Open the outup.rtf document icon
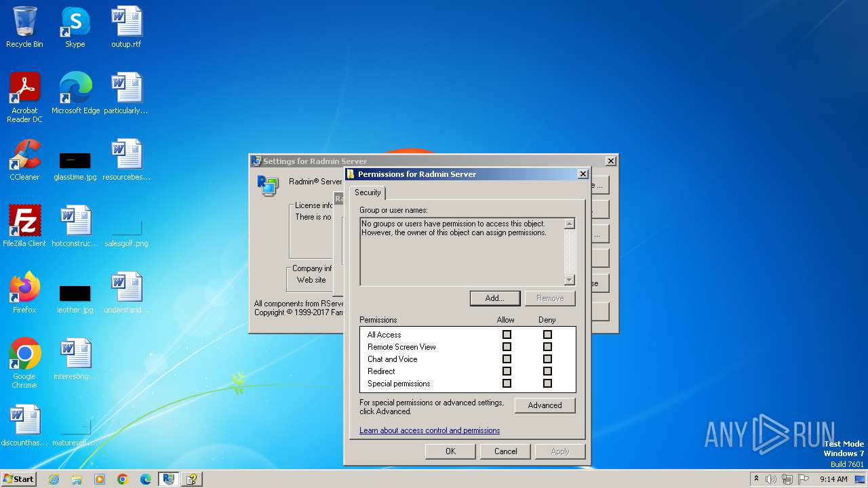This screenshot has height=488, width=868. click(126, 27)
